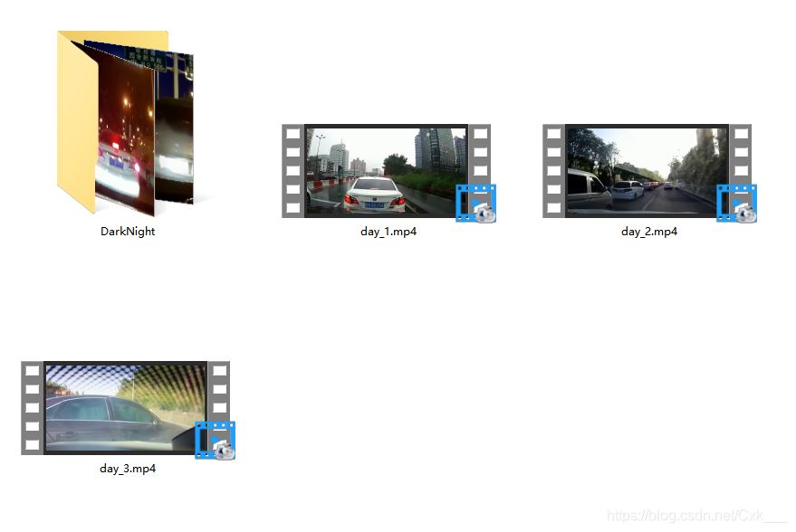This screenshot has height=532, width=796.
Task: Click the day_1.mp4 video thumbnail
Action: [x=386, y=170]
